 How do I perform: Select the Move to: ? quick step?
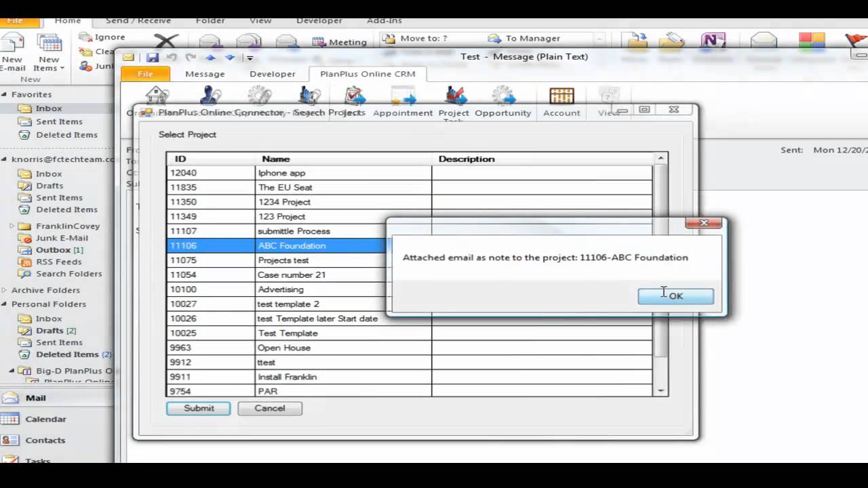416,39
